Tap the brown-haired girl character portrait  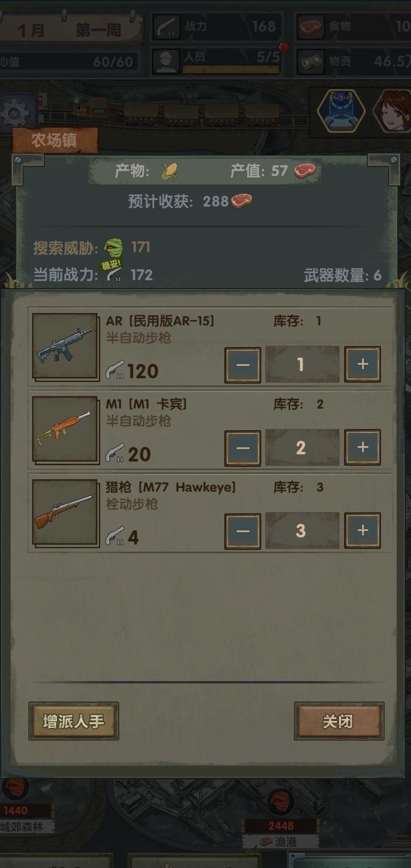[394, 110]
